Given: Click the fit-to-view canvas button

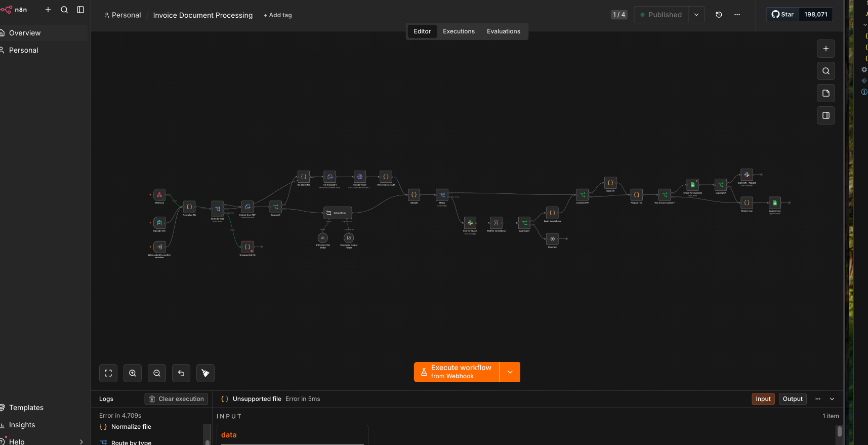Looking at the screenshot, I should (108, 373).
